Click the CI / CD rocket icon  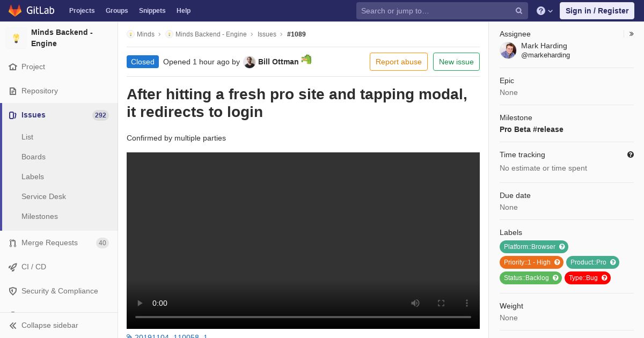tap(13, 267)
